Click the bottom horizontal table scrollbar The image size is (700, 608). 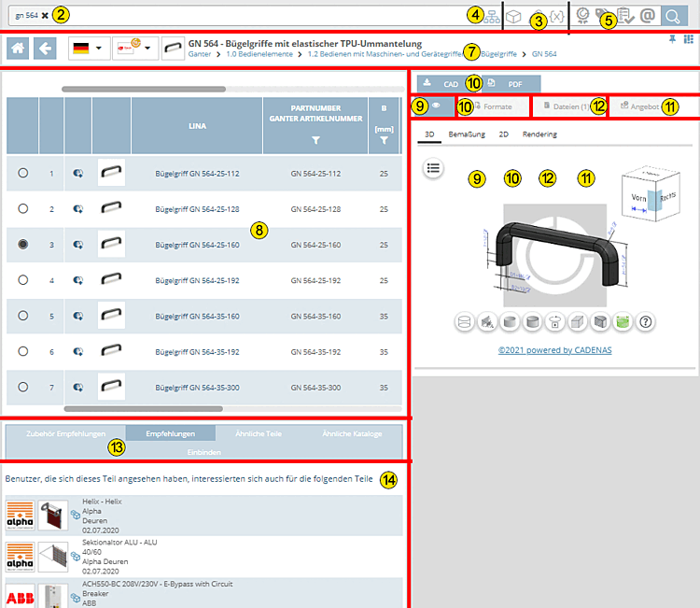coord(144,409)
